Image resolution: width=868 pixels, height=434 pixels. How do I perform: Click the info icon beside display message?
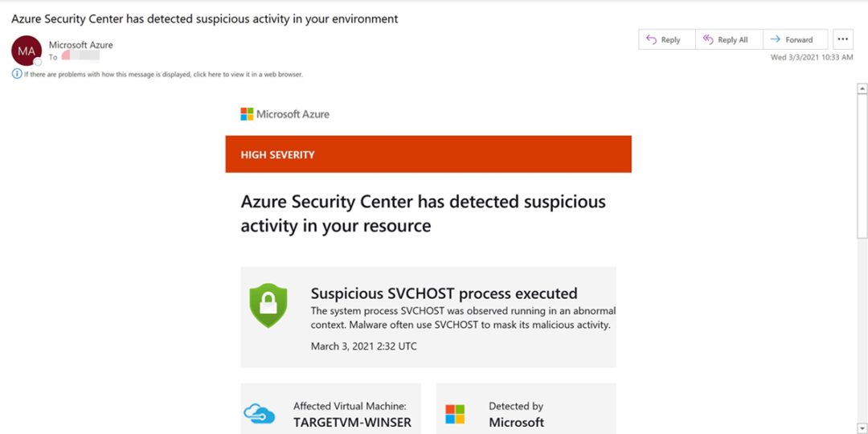coord(17,74)
